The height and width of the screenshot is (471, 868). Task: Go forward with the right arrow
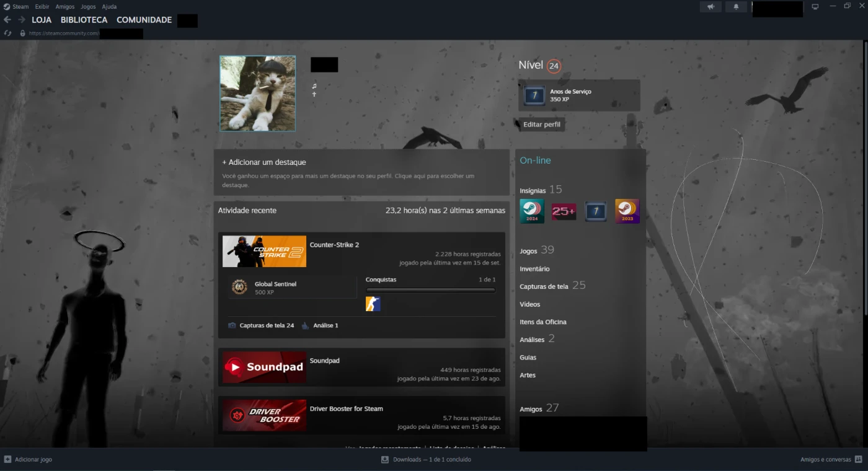pos(22,20)
